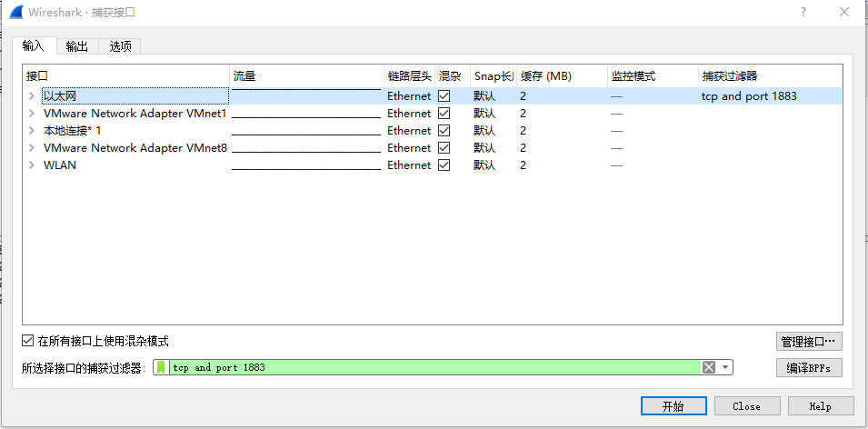Screen dimensions: 868x429
Task: Expand the 以太网 interface row
Action: 32,96
